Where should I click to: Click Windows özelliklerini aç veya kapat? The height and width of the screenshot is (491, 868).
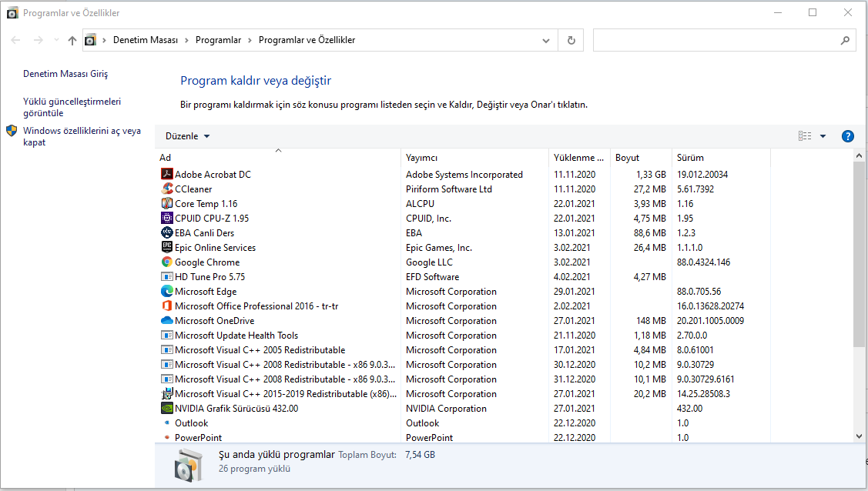pos(82,136)
